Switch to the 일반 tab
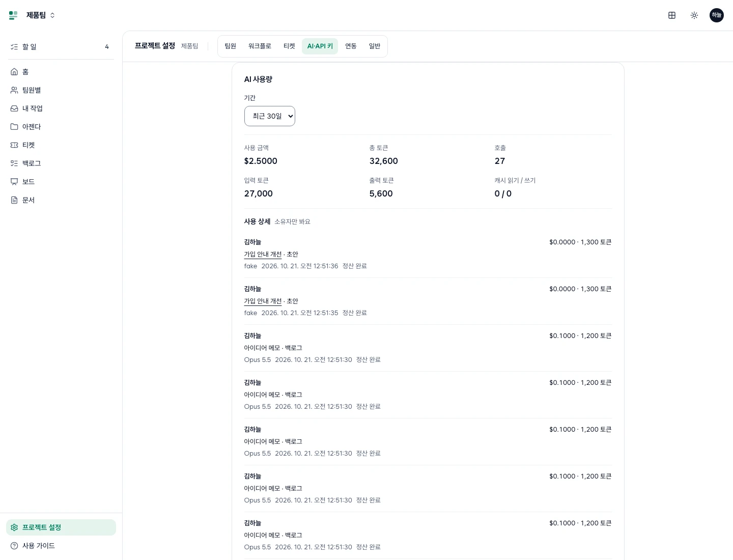 point(375,46)
